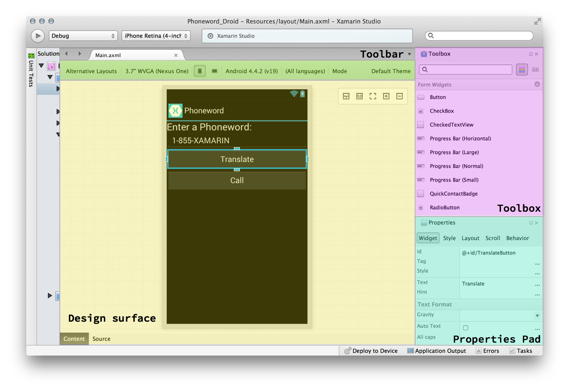This screenshot has height=392, width=569.
Task: Select the Call button on the design surface
Action: point(237,181)
